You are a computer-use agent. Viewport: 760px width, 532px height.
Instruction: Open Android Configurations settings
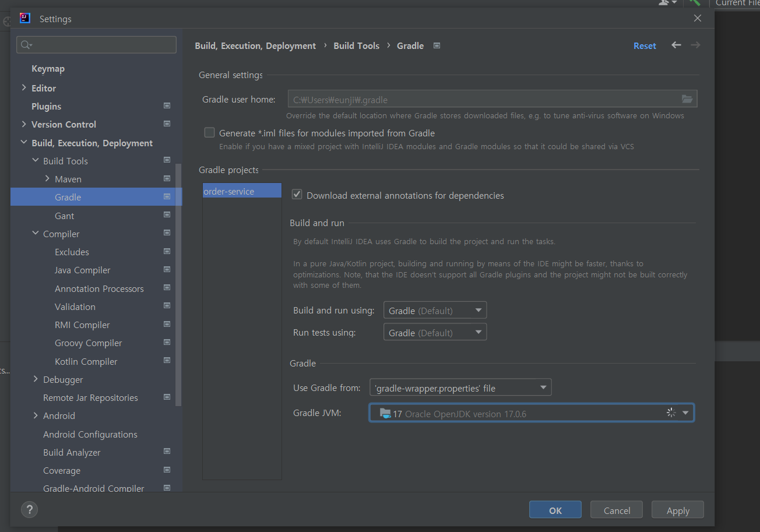(x=90, y=434)
